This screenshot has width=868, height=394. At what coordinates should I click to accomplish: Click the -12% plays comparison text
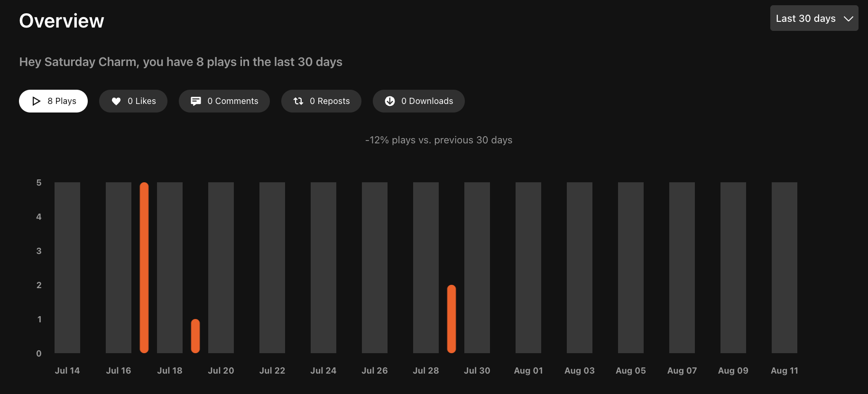coord(439,140)
